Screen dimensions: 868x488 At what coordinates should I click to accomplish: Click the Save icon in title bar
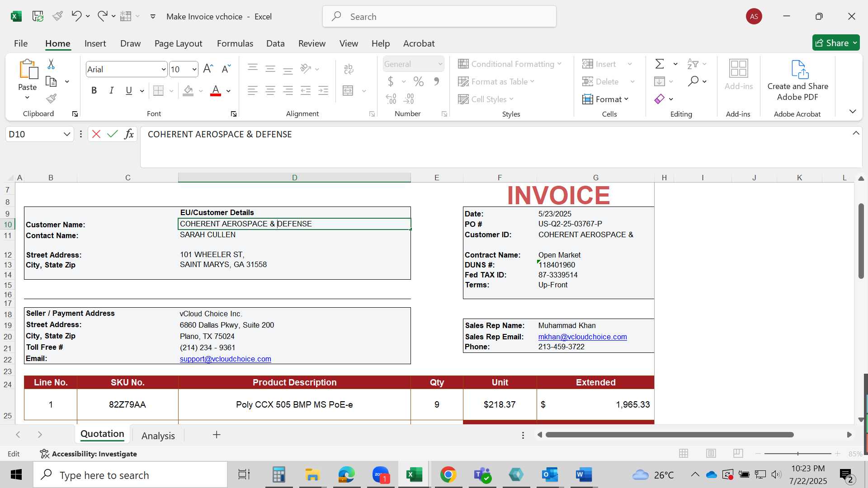(x=38, y=16)
